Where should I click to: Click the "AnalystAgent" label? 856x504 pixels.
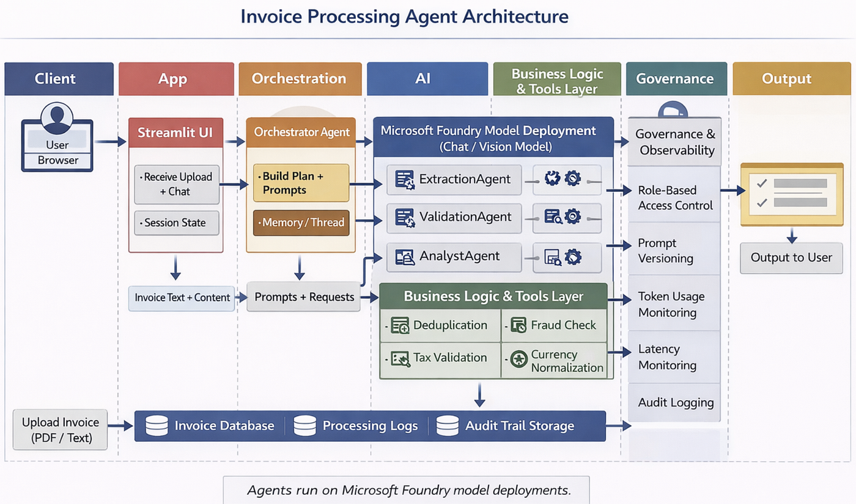[x=460, y=257]
